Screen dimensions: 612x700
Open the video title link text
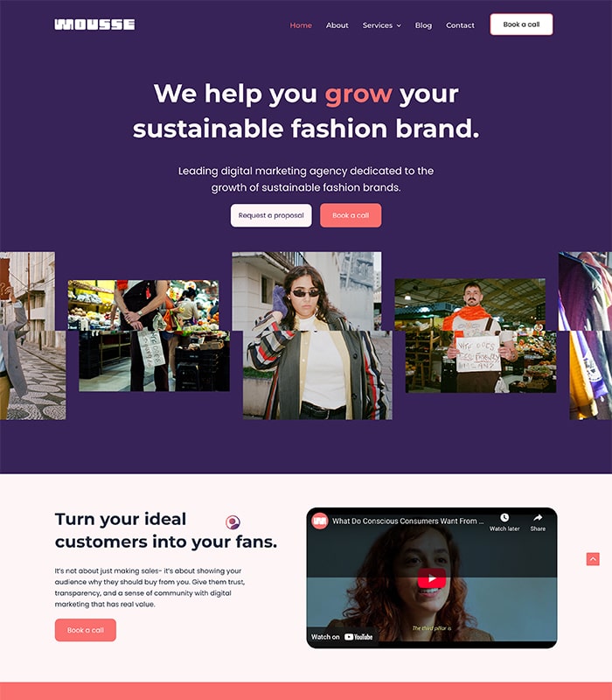(407, 521)
